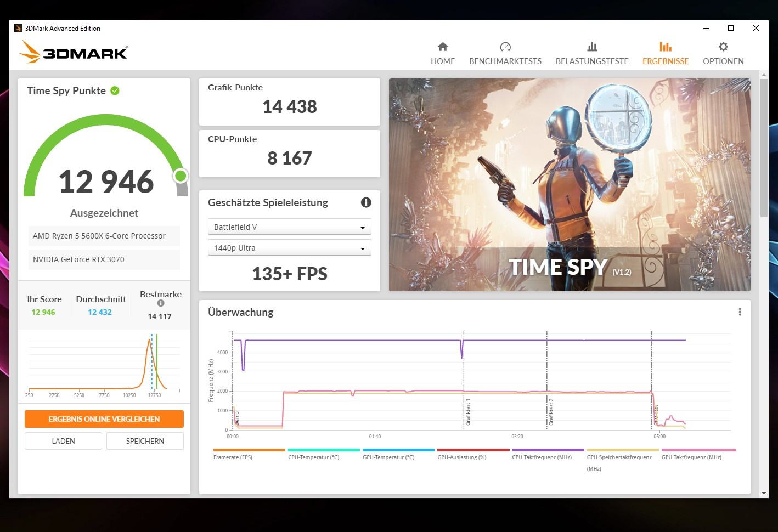Click the Grafiktest 1 timeline marker

coord(468,413)
